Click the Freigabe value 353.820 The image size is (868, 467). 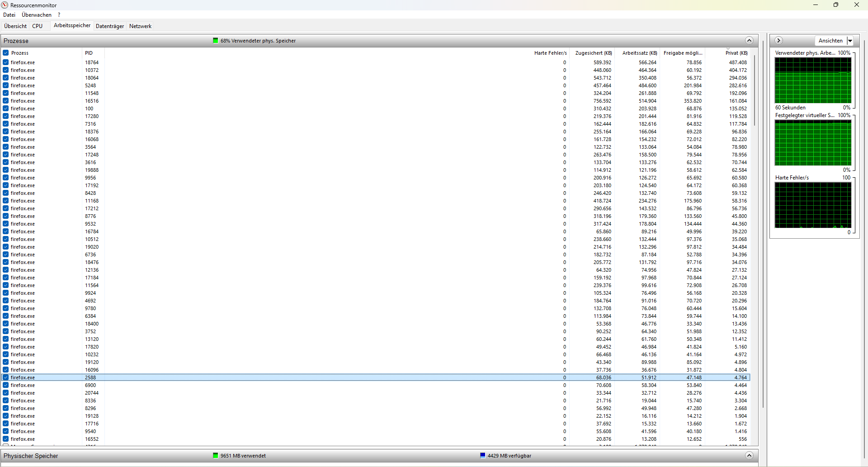tap(693, 101)
